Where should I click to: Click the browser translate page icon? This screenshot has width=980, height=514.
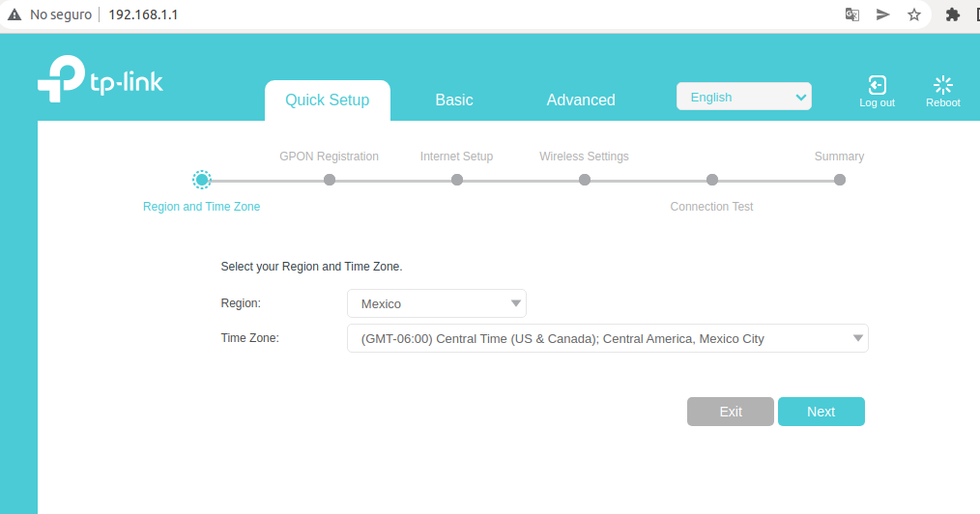click(851, 14)
